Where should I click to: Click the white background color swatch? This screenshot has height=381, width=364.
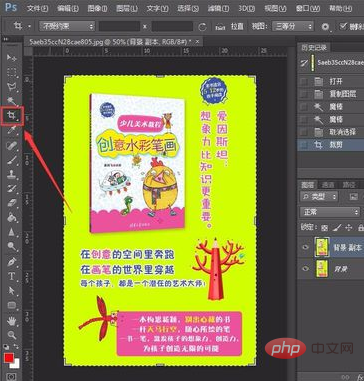[16, 364]
